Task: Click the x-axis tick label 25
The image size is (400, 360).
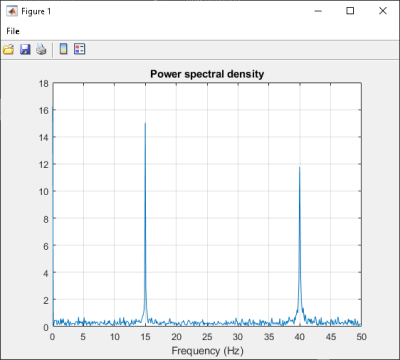Action: click(207, 337)
